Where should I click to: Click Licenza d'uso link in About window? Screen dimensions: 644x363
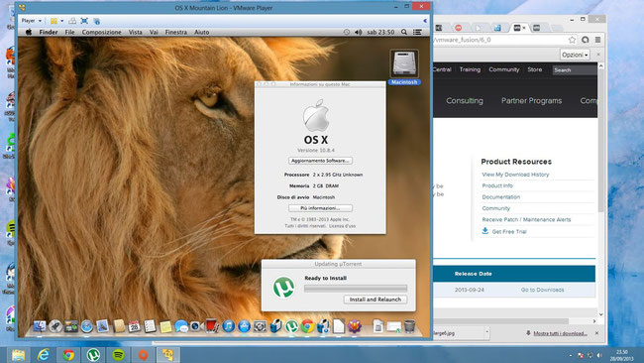tap(342, 226)
